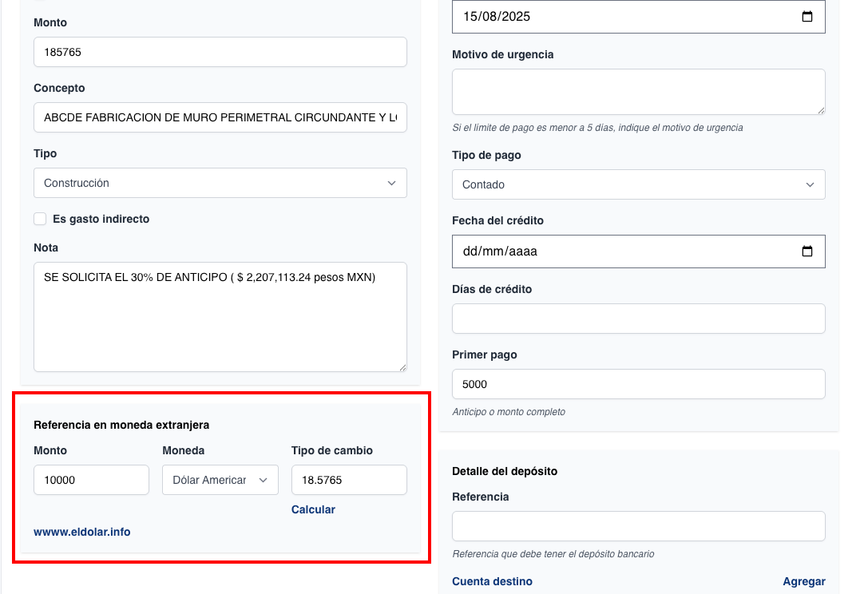Viewport: 868px width, 594px height.
Task: Open the Tipo dropdown showing Construcción
Action: tap(220, 183)
